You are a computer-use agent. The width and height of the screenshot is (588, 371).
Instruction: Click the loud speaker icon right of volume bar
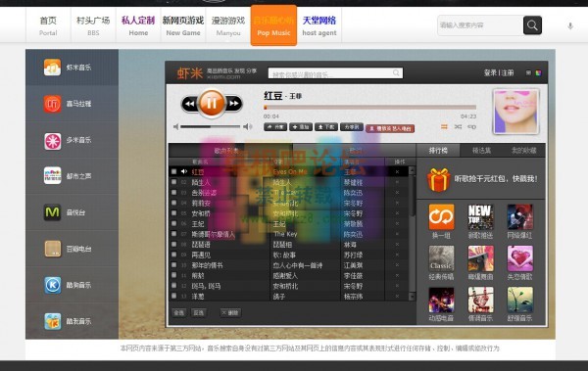[247, 126]
